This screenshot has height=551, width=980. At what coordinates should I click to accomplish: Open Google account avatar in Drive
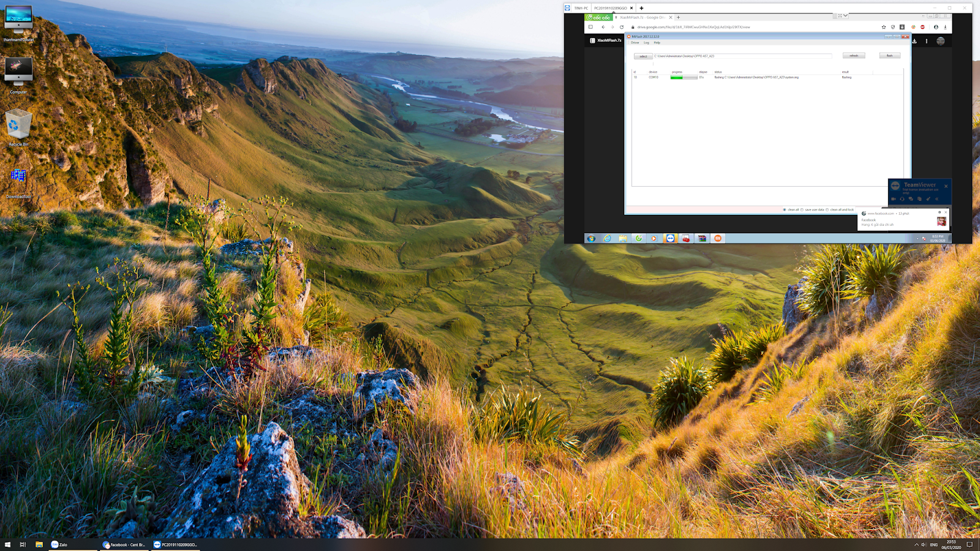click(x=941, y=41)
